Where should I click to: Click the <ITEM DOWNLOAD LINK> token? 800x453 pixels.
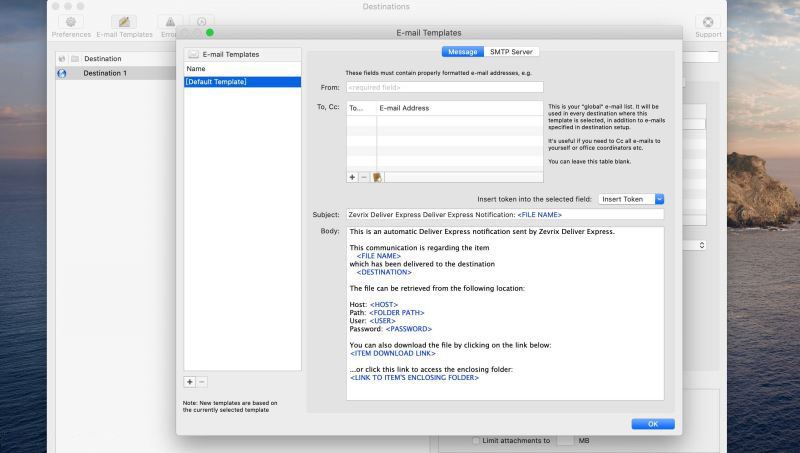tap(393, 353)
